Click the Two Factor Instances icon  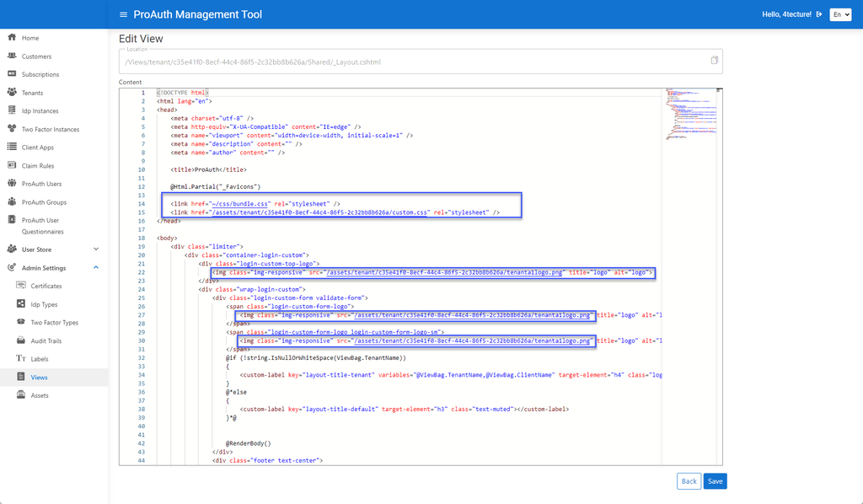[x=12, y=129]
